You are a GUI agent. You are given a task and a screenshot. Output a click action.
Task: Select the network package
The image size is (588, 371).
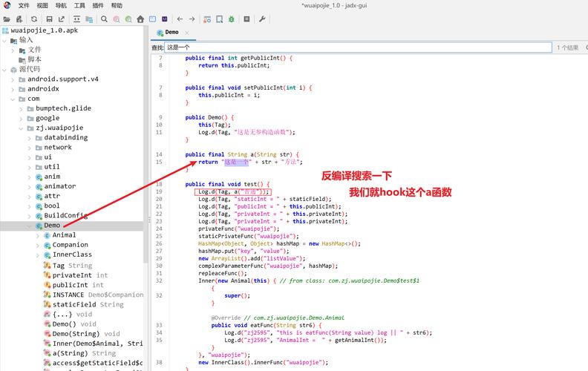click(58, 147)
